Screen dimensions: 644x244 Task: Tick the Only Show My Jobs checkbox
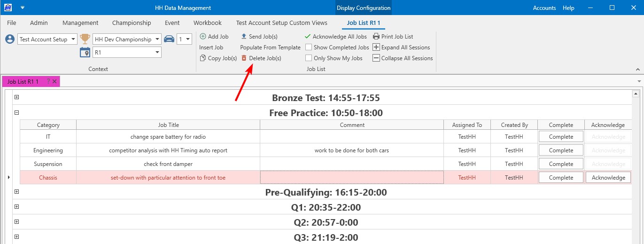pyautogui.click(x=309, y=58)
